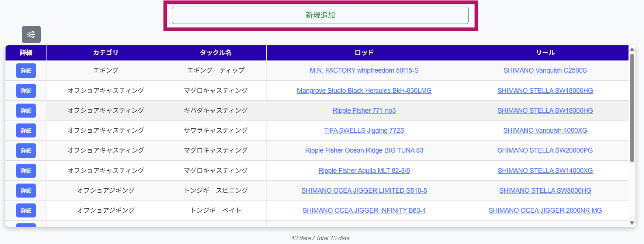This screenshot has width=644, height=244.
Task: Open 詳細 for the サワラキャスティング row
Action: [x=26, y=130]
